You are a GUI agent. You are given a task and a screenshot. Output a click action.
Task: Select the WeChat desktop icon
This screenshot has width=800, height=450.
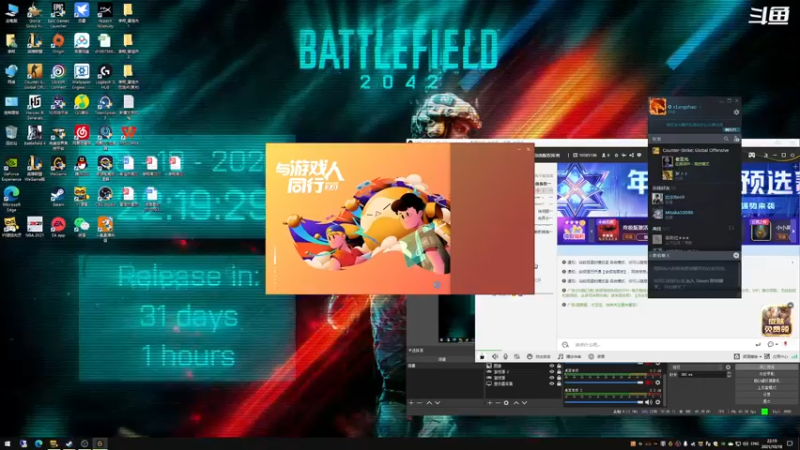(81, 228)
